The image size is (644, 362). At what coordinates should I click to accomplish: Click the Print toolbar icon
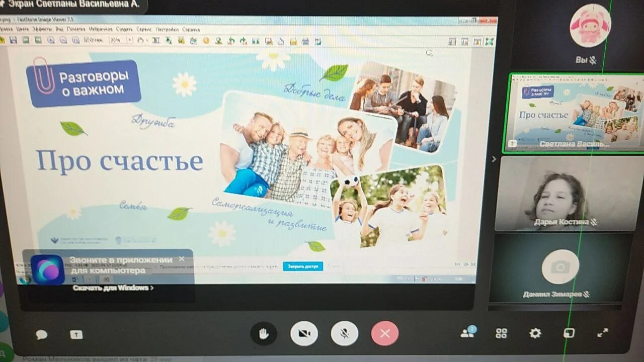pos(305,40)
